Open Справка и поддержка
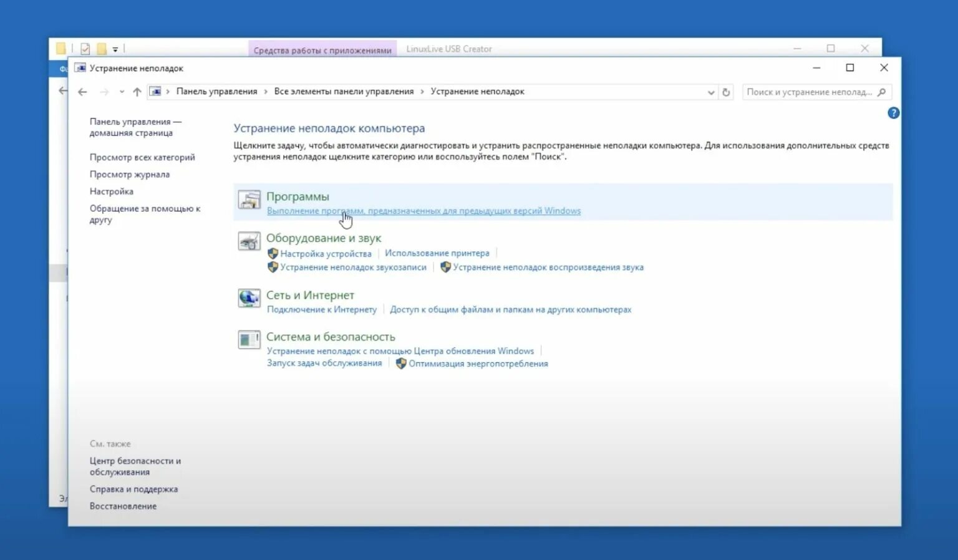 [133, 489]
